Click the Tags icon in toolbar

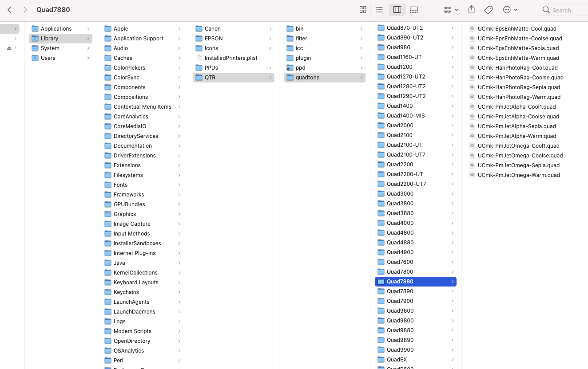tap(489, 10)
